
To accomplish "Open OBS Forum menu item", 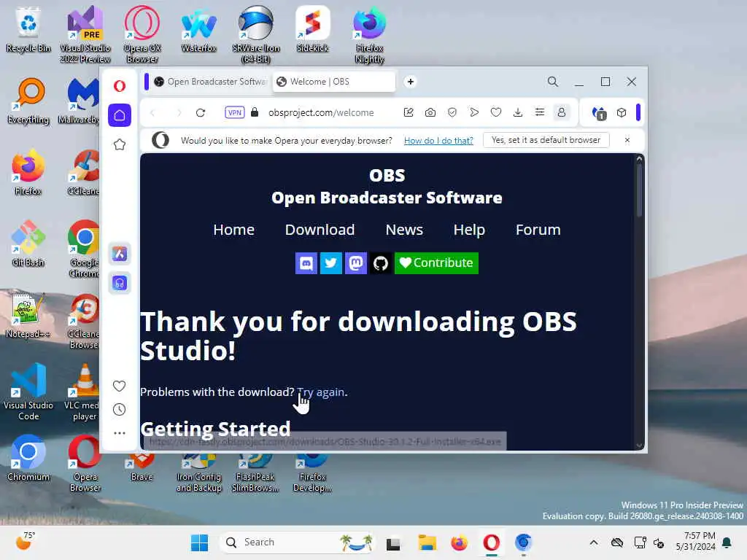I will click(x=538, y=230).
